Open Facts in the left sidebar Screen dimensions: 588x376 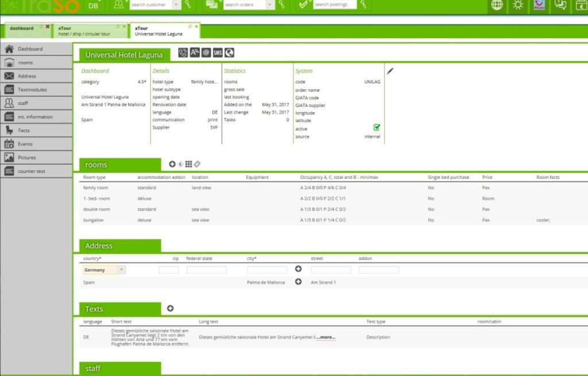[x=36, y=131]
